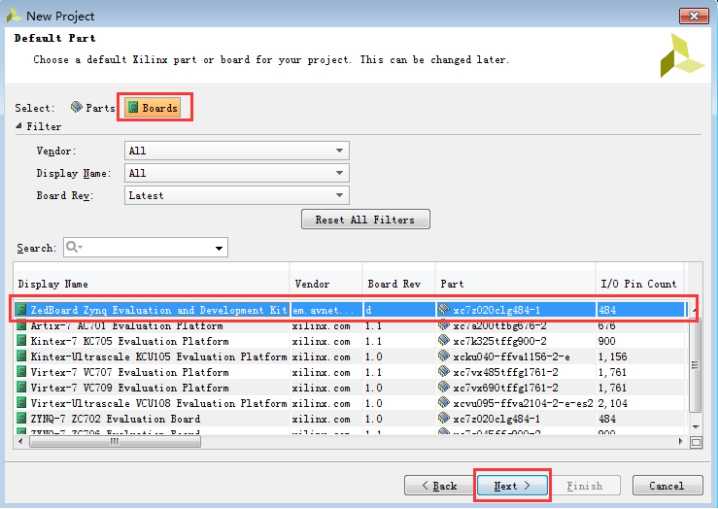The image size is (718, 509).
Task: Click board icon of Kintex-7 KC705 row
Action: (x=21, y=341)
